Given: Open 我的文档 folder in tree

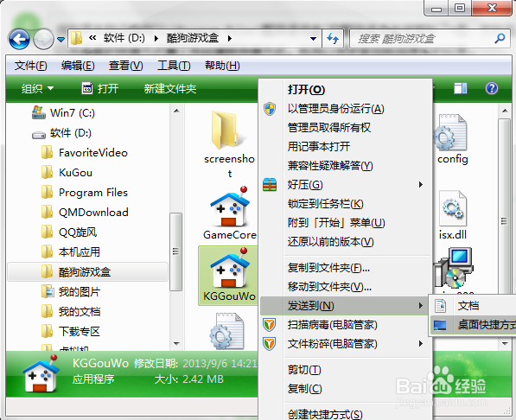Looking at the screenshot, I should 71,311.
